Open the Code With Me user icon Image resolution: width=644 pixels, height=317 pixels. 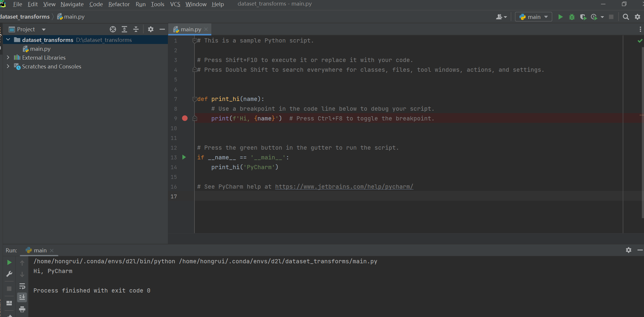(501, 17)
